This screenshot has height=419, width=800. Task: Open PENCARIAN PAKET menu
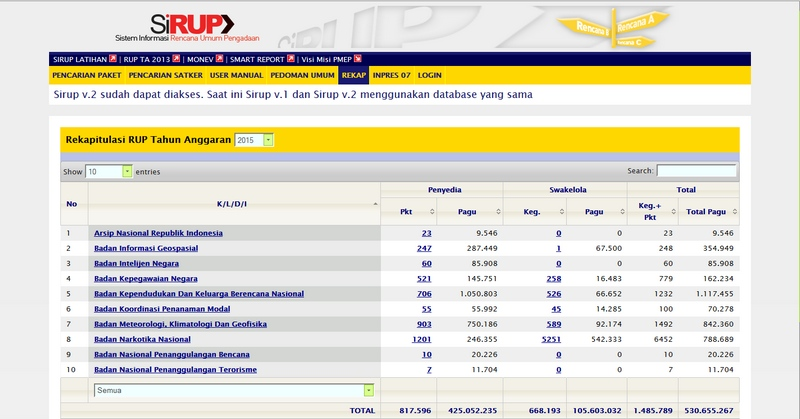tap(87, 75)
